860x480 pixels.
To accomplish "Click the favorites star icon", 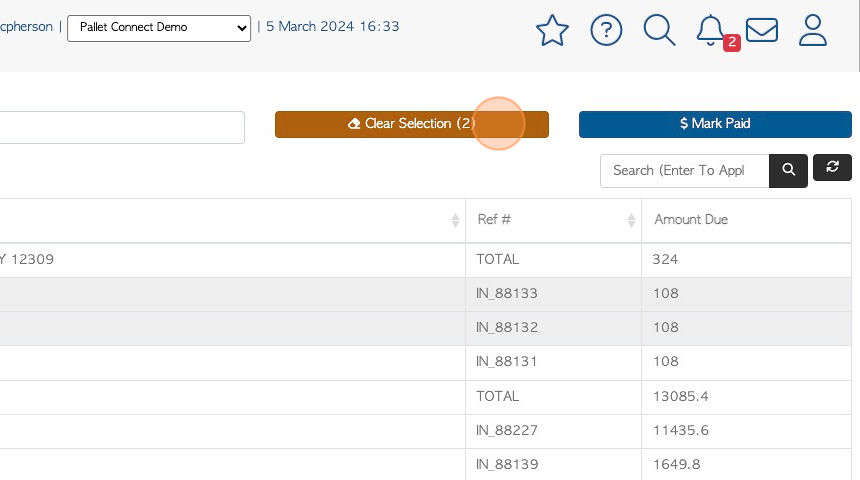I will [552, 30].
